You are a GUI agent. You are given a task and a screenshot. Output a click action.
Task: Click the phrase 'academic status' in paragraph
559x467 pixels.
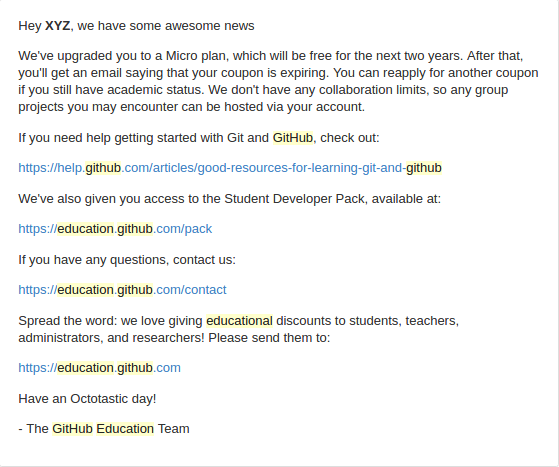click(x=155, y=90)
